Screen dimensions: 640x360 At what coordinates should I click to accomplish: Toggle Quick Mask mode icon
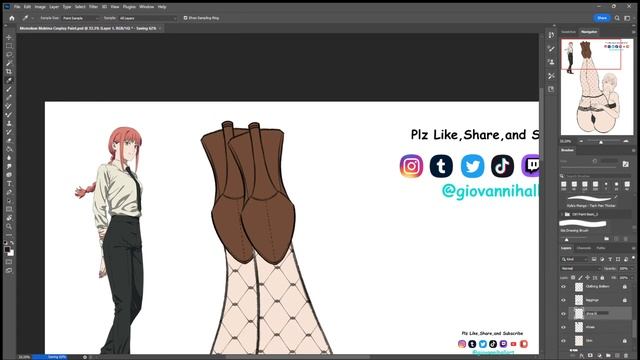[x=9, y=262]
